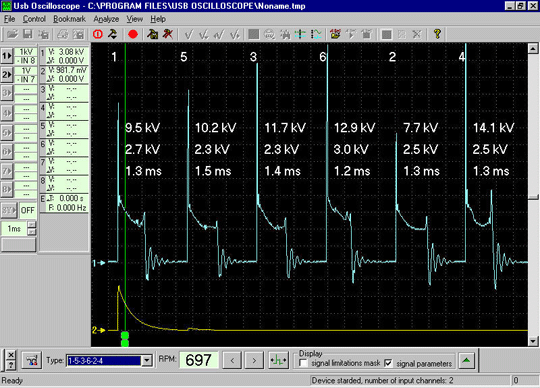Click the next arrow button next to RPM
Viewport: 540px width, 388px height.
click(x=254, y=360)
